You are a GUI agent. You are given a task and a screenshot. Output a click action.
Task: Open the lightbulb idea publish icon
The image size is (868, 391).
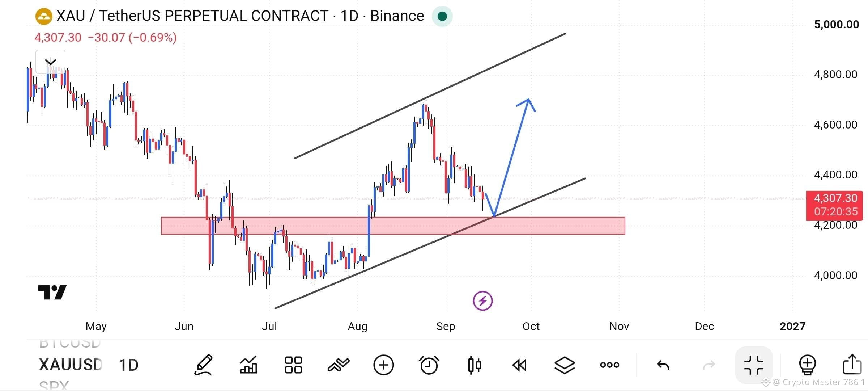coord(807,365)
